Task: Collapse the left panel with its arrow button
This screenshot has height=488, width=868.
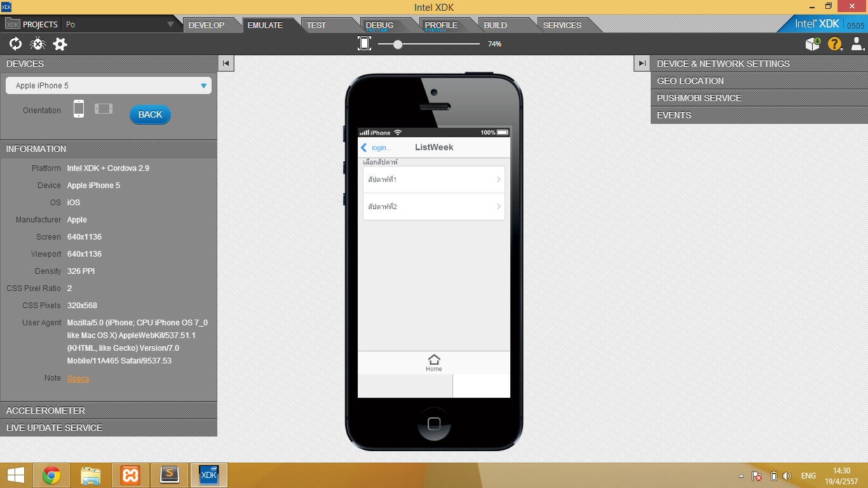Action: click(x=226, y=63)
